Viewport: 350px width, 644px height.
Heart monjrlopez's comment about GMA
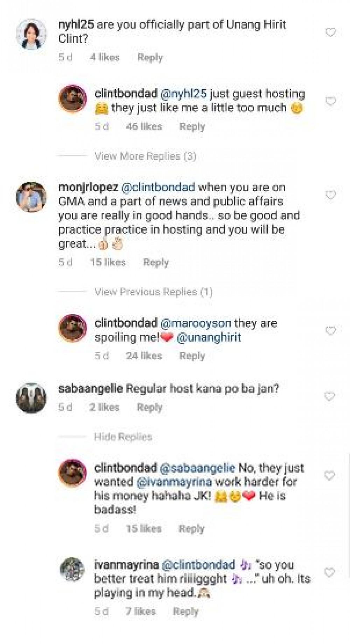pos(330,195)
